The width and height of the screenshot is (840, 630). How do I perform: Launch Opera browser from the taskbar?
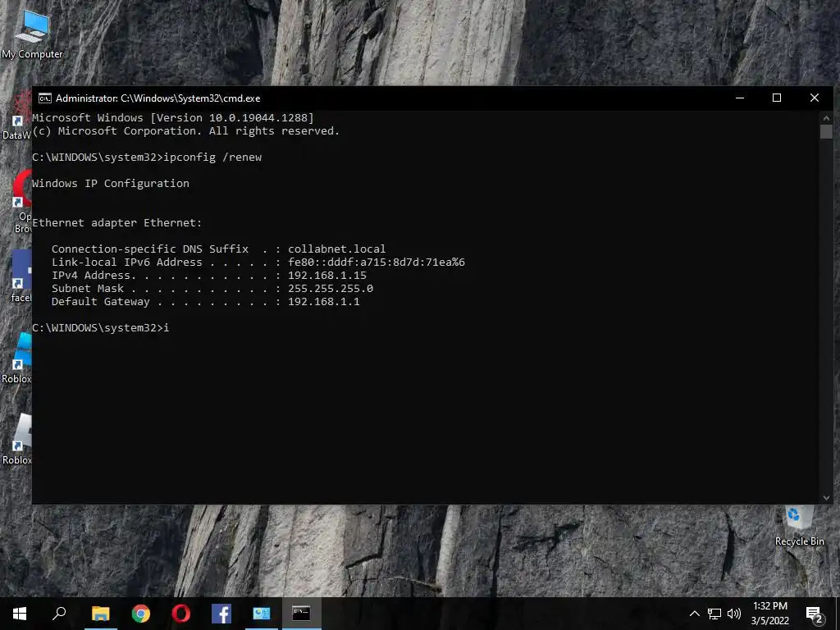[x=181, y=614]
